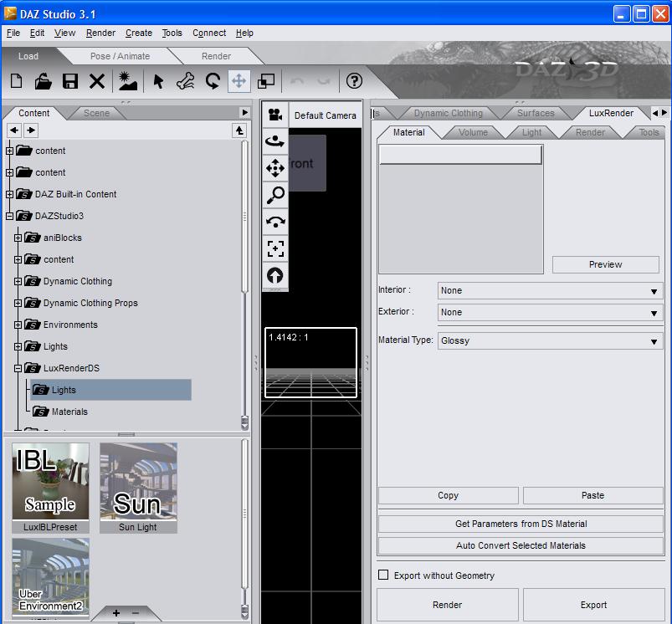Screen dimensions: 672x624
Task: Click the viewport zoom magnifier icon
Action: [x=275, y=195]
